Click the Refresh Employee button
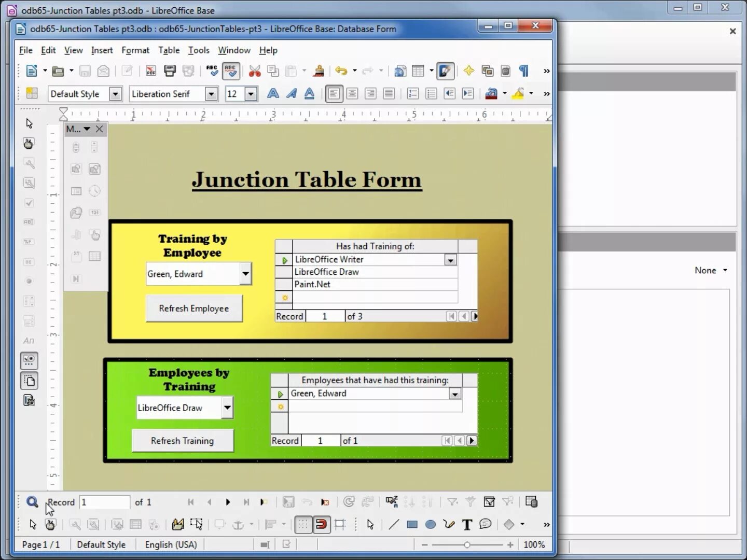747x560 pixels. [194, 309]
